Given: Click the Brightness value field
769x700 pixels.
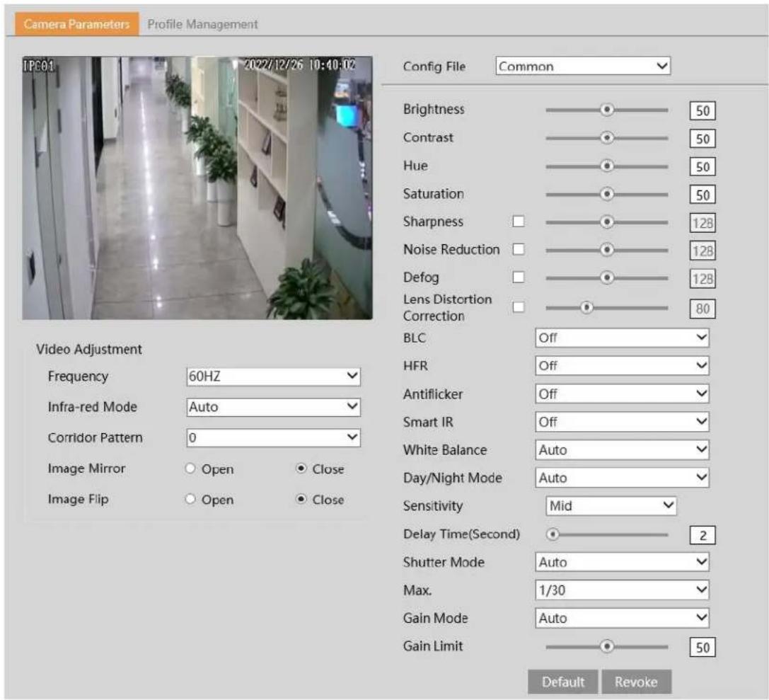Looking at the screenshot, I should [702, 111].
